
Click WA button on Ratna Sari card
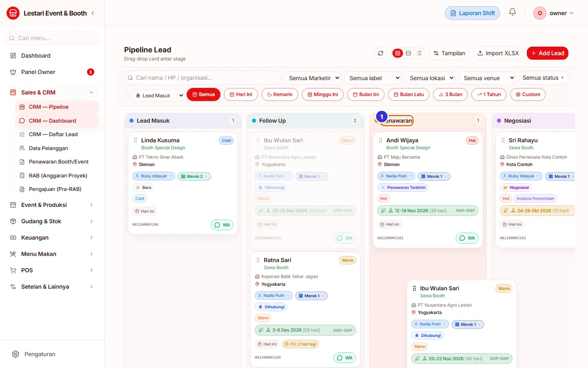tap(345, 358)
